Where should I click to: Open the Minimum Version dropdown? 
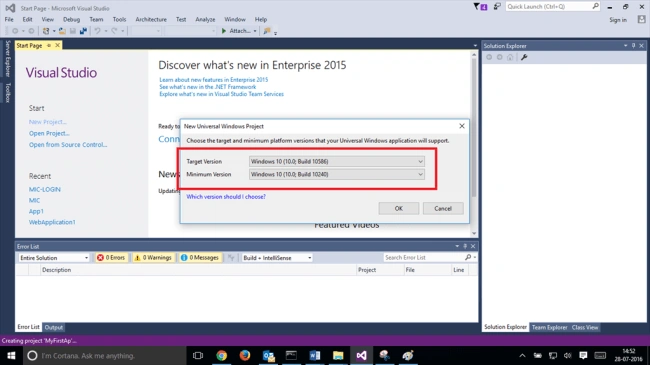pyautogui.click(x=337, y=174)
